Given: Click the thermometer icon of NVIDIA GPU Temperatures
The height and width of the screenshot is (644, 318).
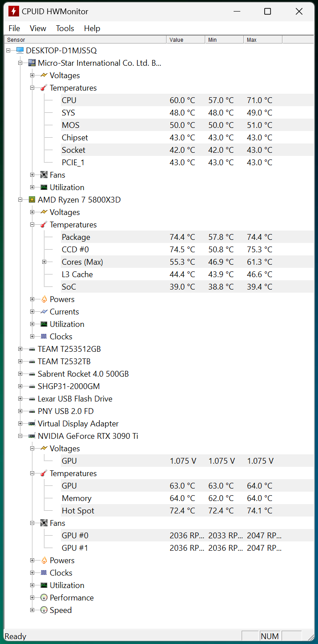Looking at the screenshot, I should point(44,473).
